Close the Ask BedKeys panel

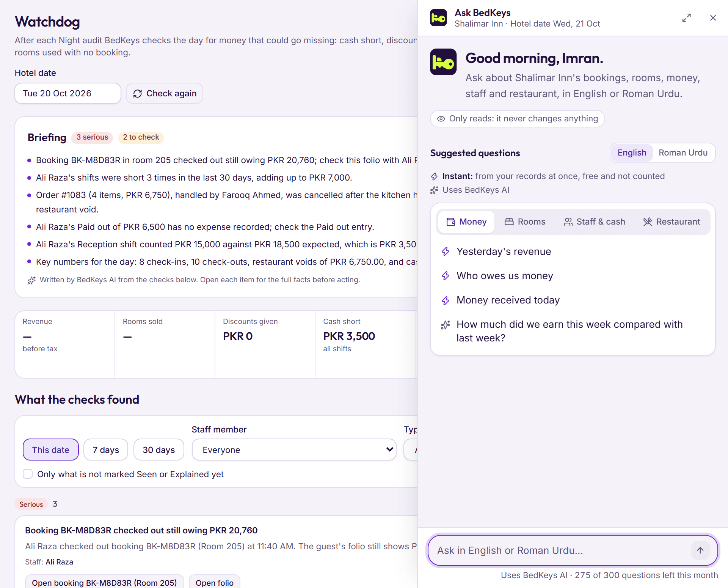pyautogui.click(x=713, y=18)
